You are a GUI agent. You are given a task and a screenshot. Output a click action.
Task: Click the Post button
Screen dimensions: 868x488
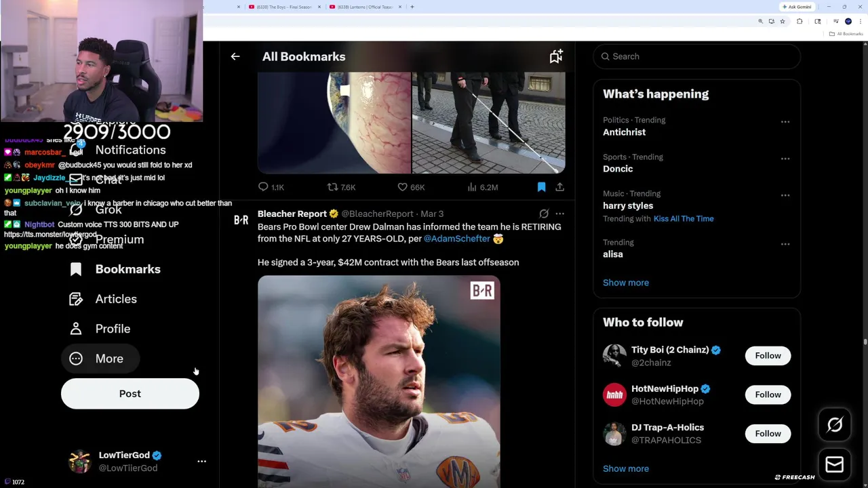pyautogui.click(x=130, y=394)
